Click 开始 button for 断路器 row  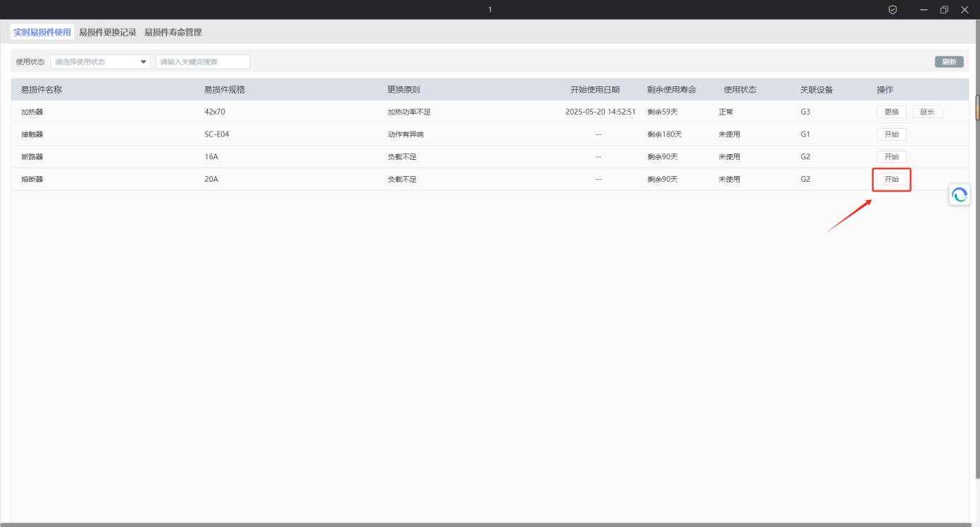pyautogui.click(x=892, y=157)
